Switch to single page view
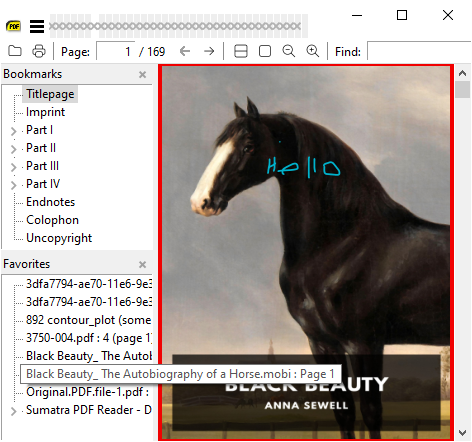Image resolution: width=472 pixels, height=442 pixels. pyautogui.click(x=265, y=51)
